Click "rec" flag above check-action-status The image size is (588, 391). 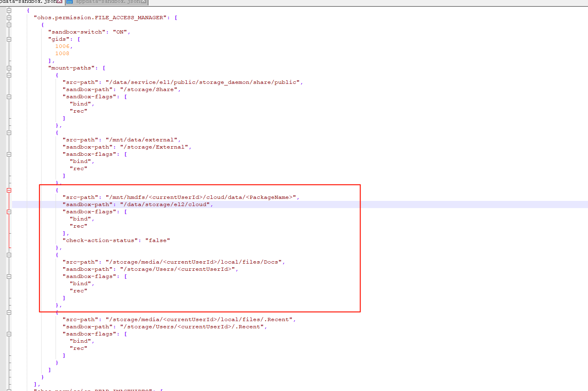[x=78, y=226]
